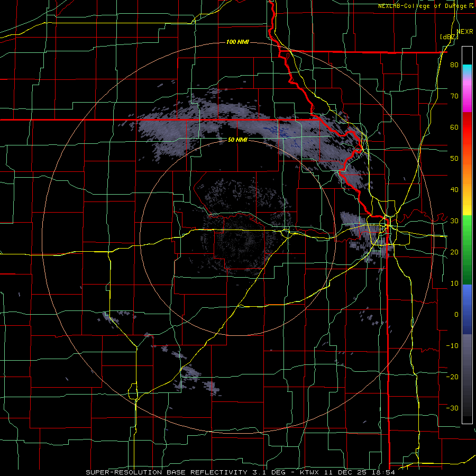Click the blue band of the dBZ color bar

467,309
